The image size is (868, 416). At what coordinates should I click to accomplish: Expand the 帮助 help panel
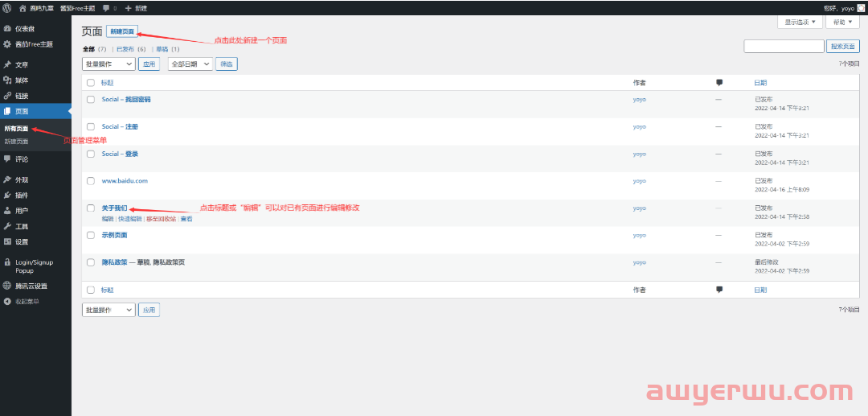point(842,23)
